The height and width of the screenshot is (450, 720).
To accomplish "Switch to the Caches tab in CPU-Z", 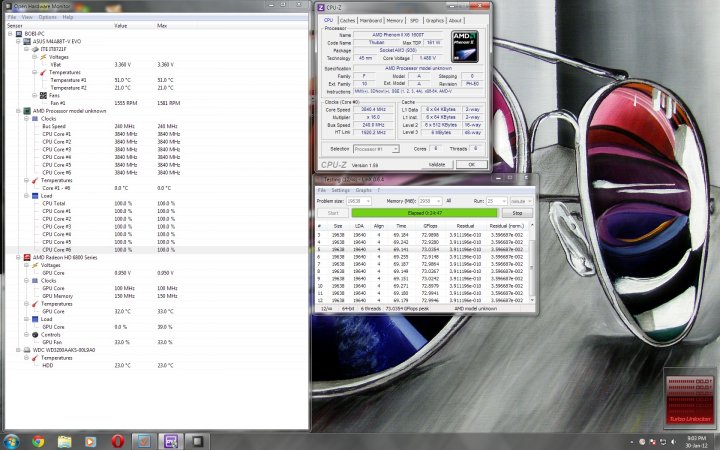I will click(x=347, y=21).
